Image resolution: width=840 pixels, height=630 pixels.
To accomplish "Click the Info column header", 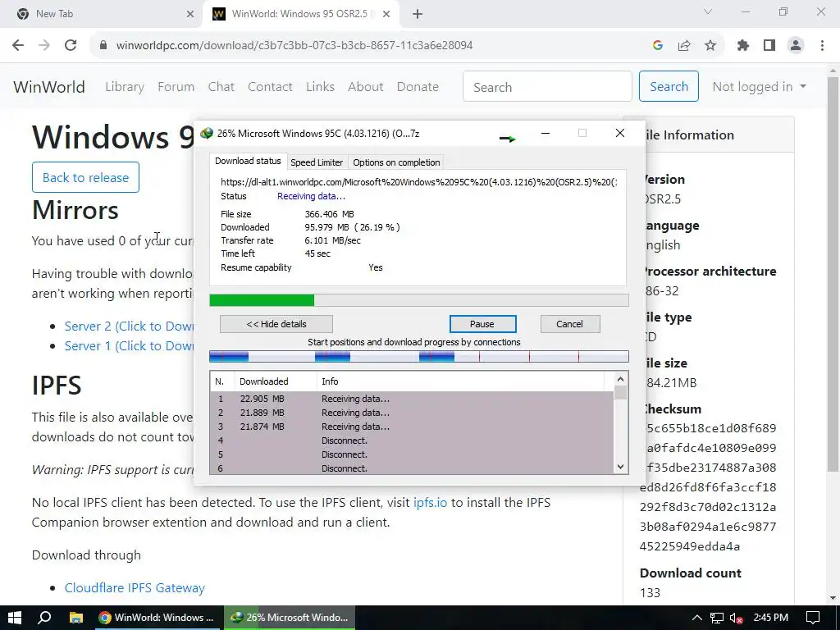I will pyautogui.click(x=461, y=381).
